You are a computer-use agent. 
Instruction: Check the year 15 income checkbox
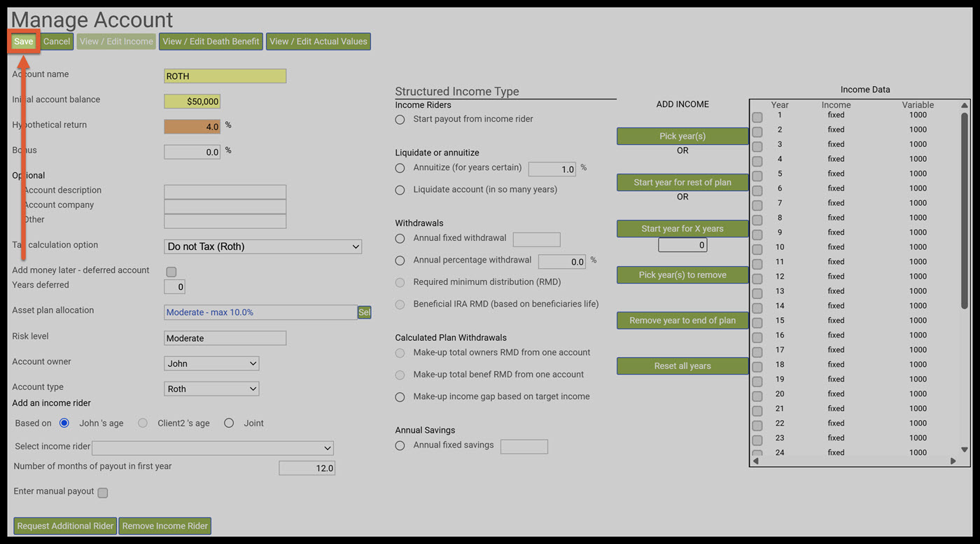757,323
